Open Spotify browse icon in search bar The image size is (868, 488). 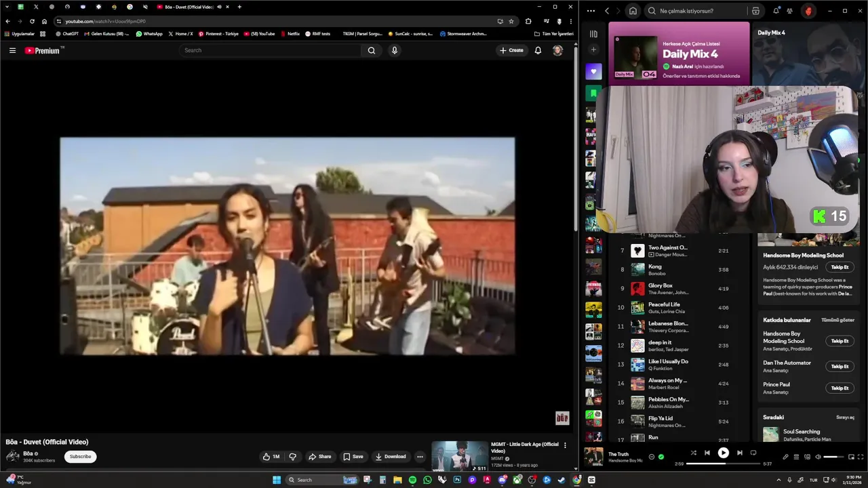pyautogui.click(x=755, y=11)
